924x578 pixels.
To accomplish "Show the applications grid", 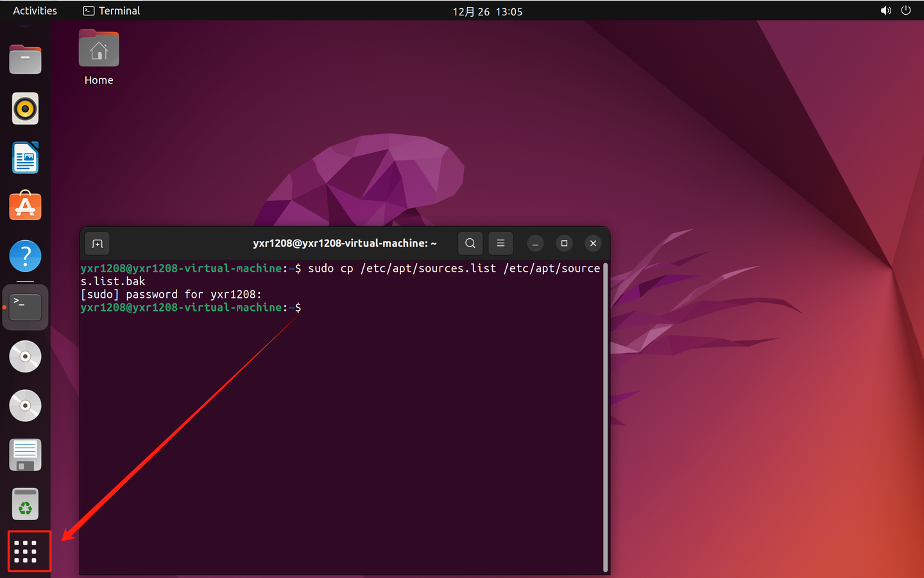I will (29, 551).
